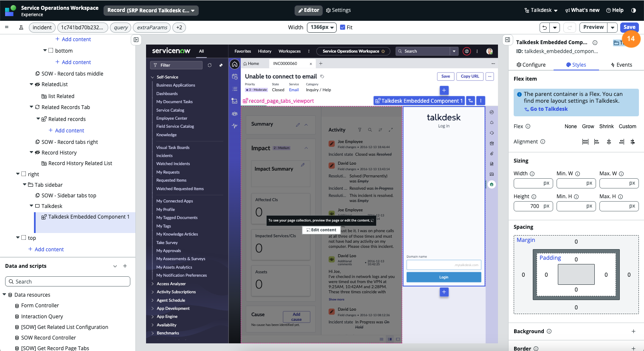Open the What's new menu

coord(582,10)
